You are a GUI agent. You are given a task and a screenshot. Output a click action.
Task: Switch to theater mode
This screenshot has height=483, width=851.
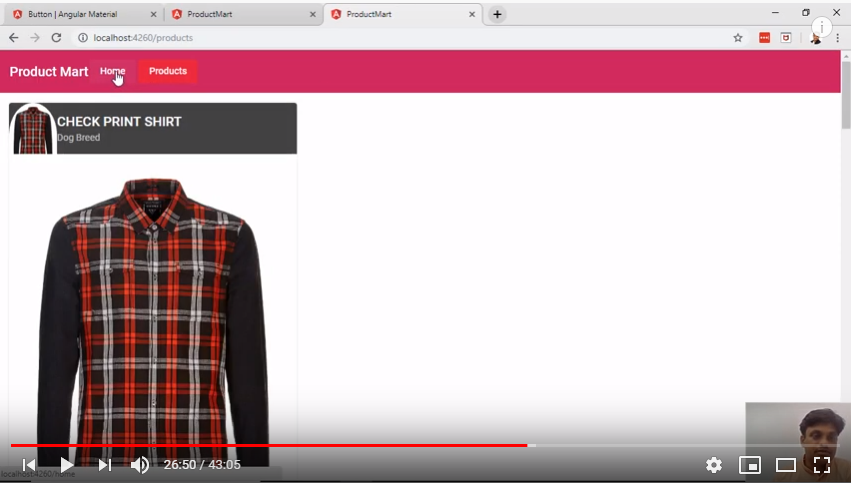[785, 465]
